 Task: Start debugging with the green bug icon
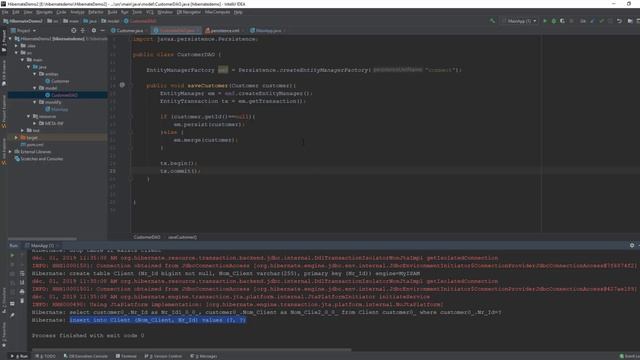554,21
